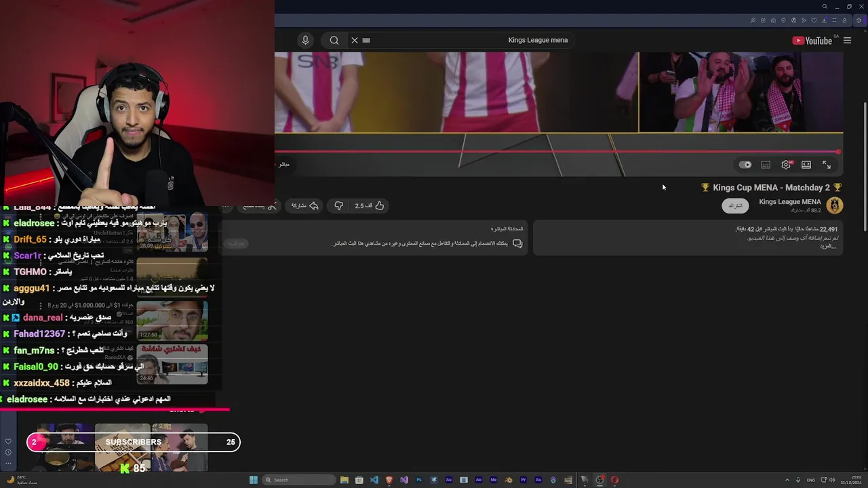Like the video showing 2.5 count
Screen dimensions: 868x488
(x=370, y=205)
